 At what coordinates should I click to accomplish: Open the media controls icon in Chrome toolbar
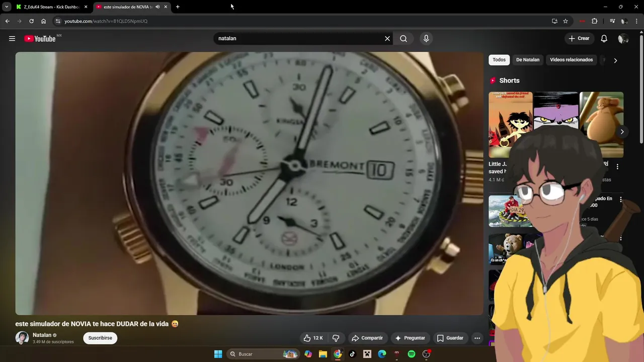point(612,21)
